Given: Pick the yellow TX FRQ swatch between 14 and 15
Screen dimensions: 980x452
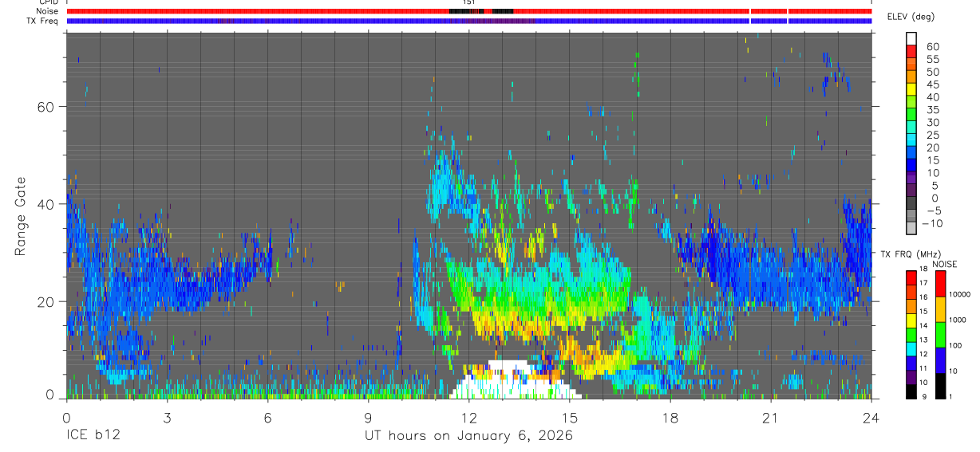Looking at the screenshot, I should click(x=911, y=320).
